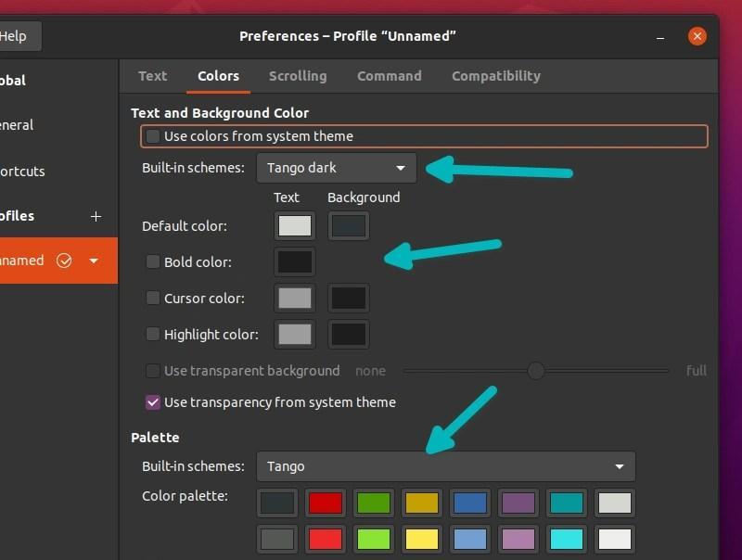Uncheck Use transparency from system theme
The height and width of the screenshot is (560, 742).
(x=153, y=402)
